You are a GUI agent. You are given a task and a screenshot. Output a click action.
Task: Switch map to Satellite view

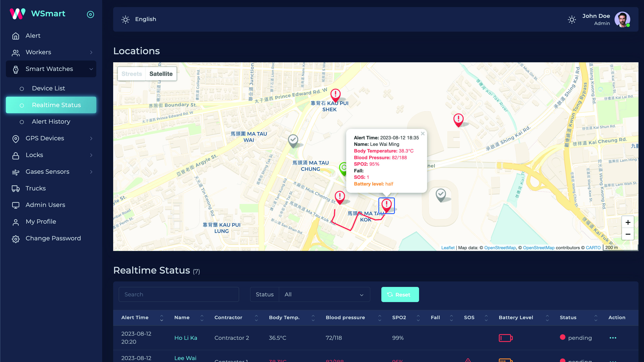pyautogui.click(x=161, y=74)
